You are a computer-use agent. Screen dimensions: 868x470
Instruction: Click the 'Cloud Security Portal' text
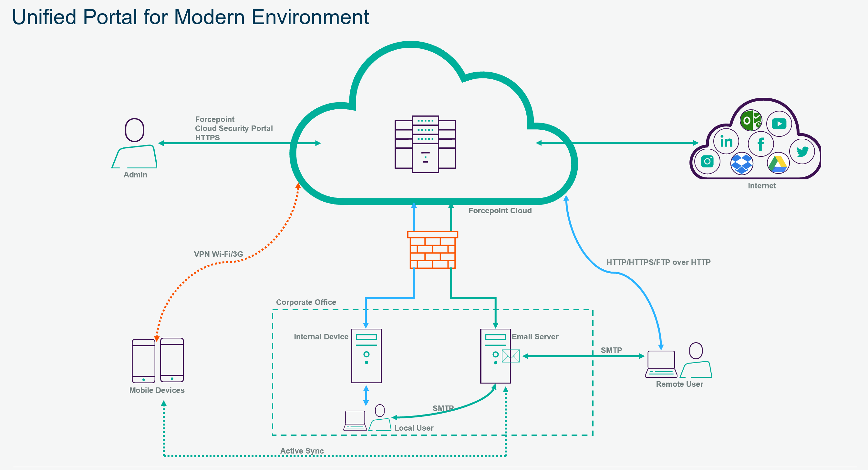point(234,128)
